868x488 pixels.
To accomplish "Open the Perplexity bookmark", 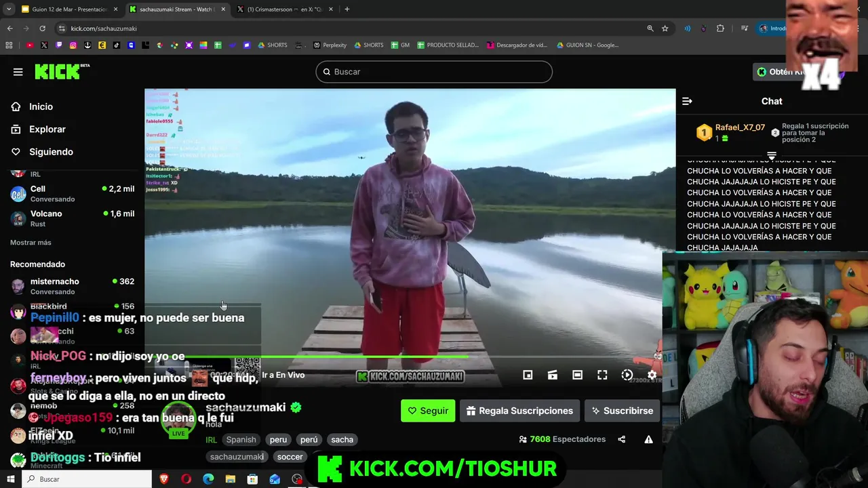I will tap(330, 45).
